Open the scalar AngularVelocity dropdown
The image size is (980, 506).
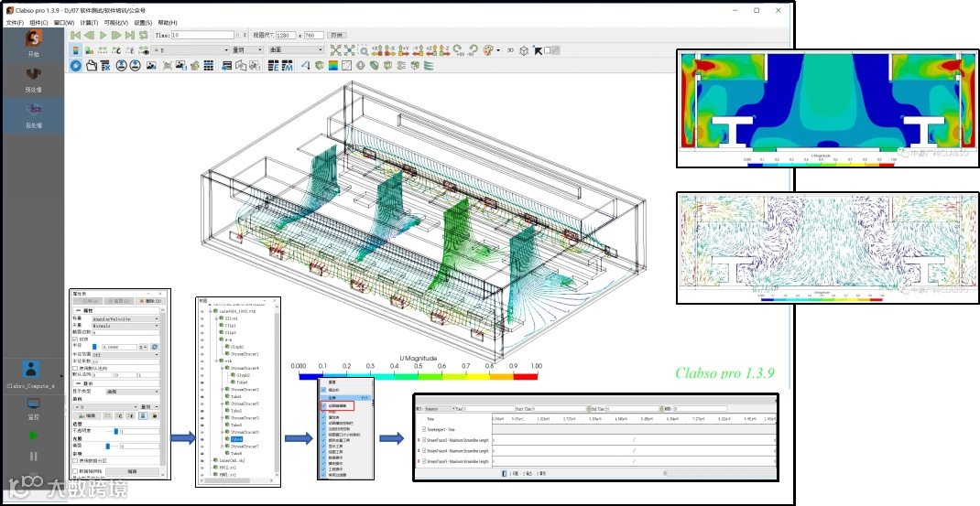125,318
